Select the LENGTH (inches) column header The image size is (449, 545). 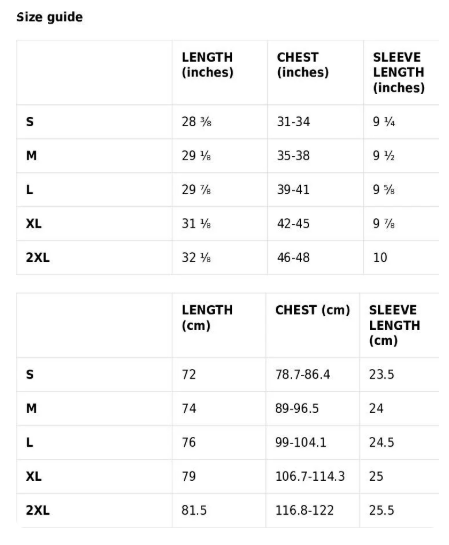[x=207, y=65]
